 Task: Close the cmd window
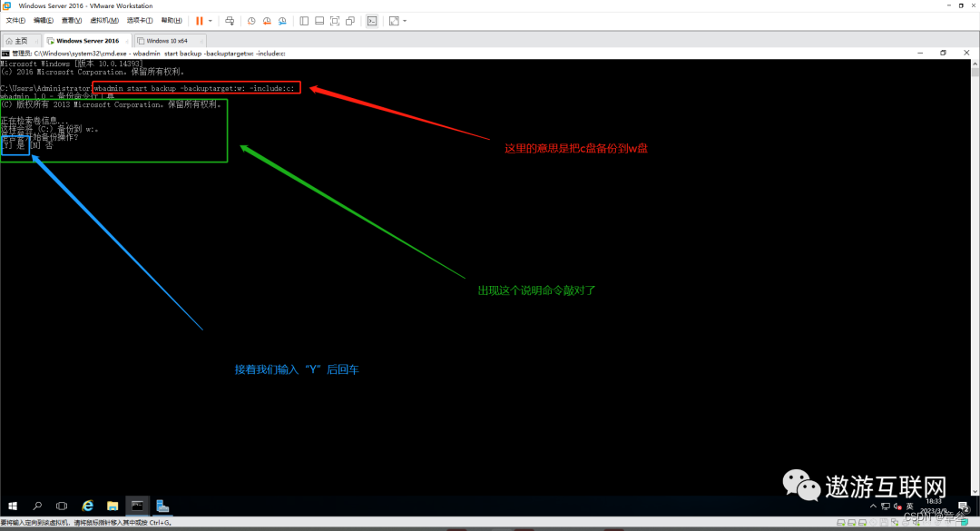(x=966, y=54)
